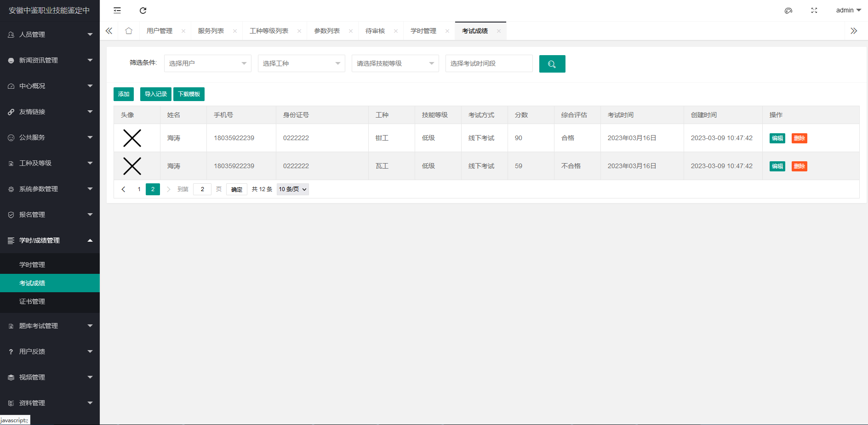This screenshot has width=868, height=425.
Task: Edit the 钳工 score row
Action: (x=777, y=138)
